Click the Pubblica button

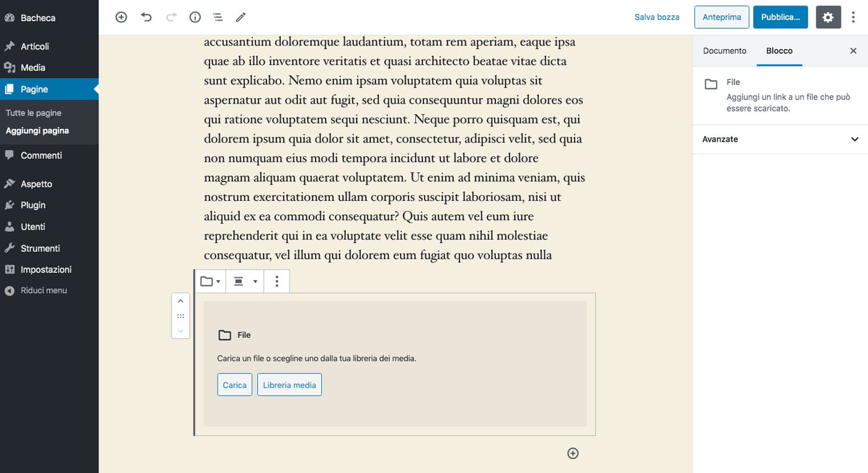pos(781,17)
